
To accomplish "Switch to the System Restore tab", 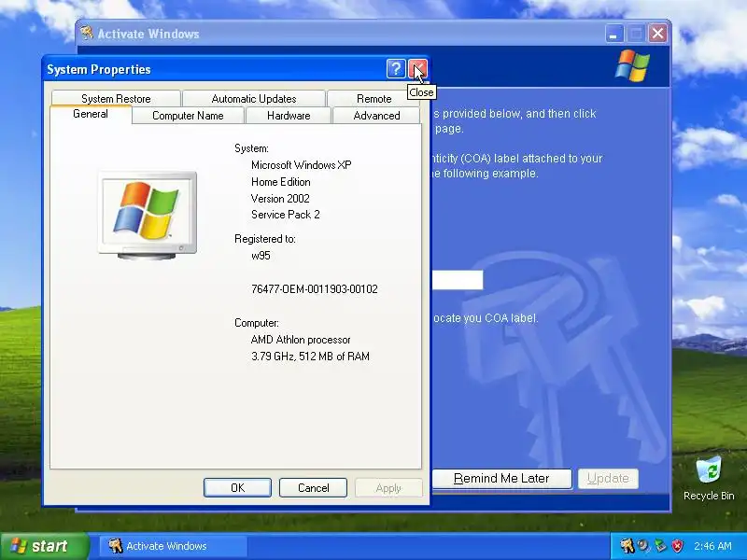I will pyautogui.click(x=116, y=99).
